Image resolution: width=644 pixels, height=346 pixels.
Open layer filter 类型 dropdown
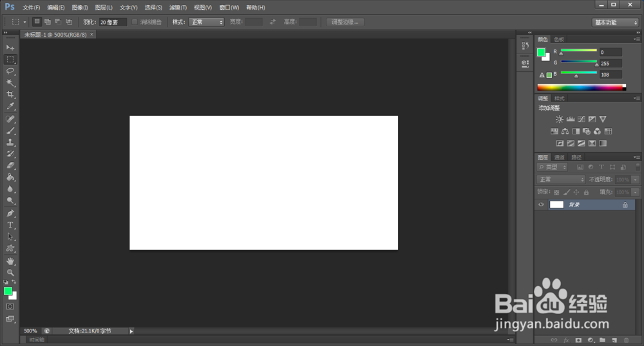tap(552, 167)
